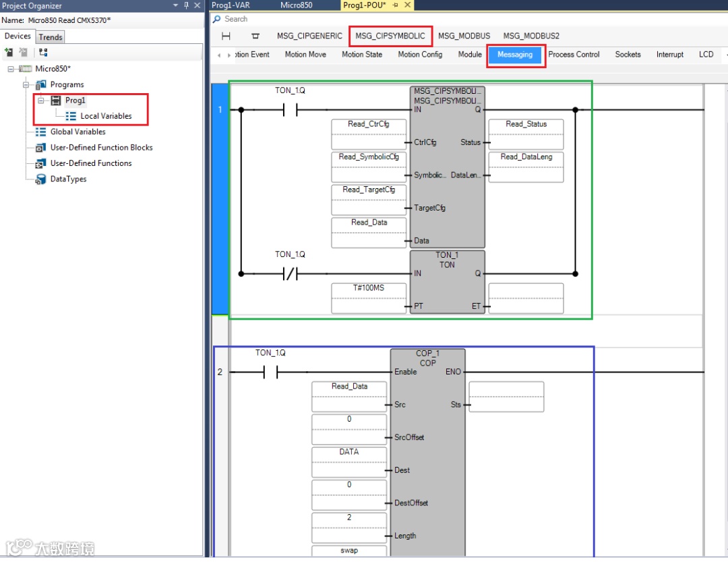This screenshot has height=562, width=728.
Task: Select the Motion Move toolbox category
Action: coord(305,55)
